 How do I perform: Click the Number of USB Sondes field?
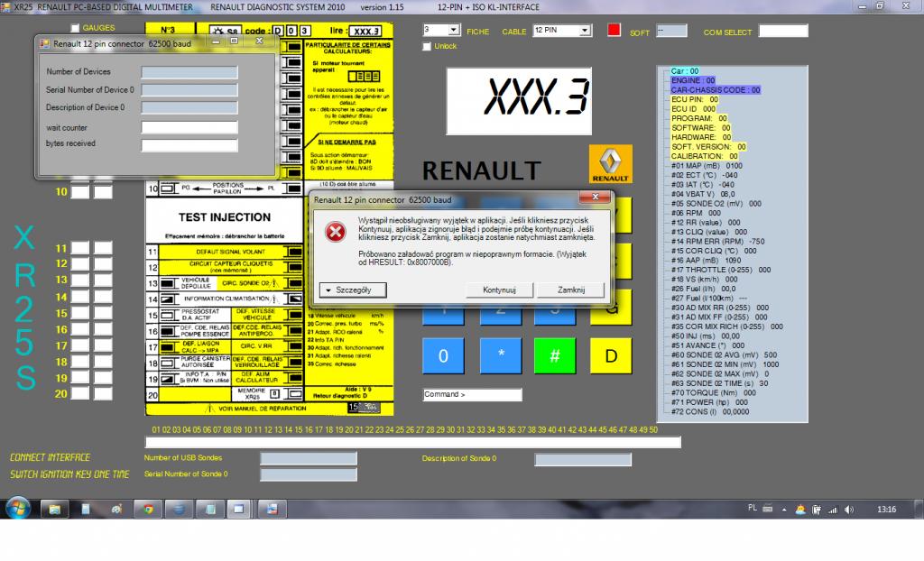click(309, 458)
